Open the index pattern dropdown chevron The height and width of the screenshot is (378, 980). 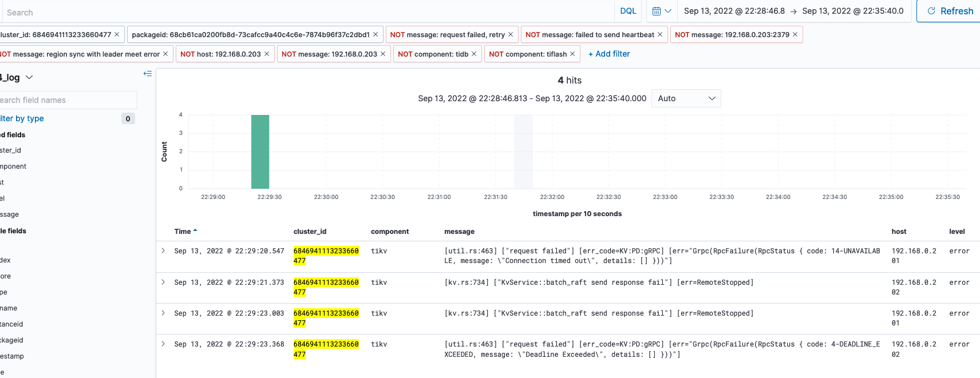tap(29, 78)
